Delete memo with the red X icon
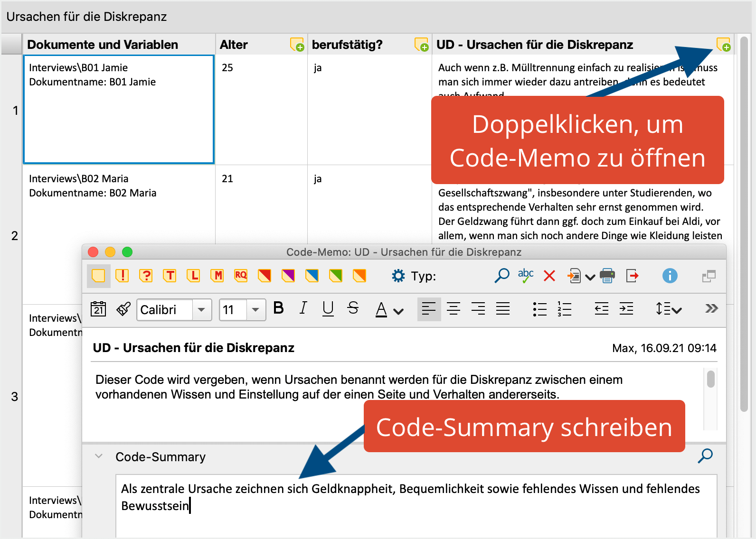The height and width of the screenshot is (539, 756). (549, 276)
